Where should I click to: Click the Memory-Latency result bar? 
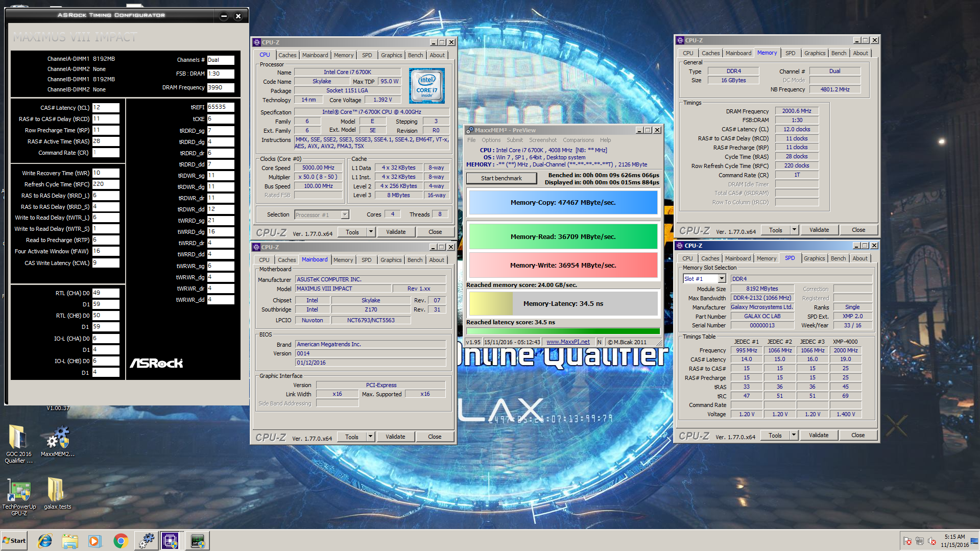(563, 303)
